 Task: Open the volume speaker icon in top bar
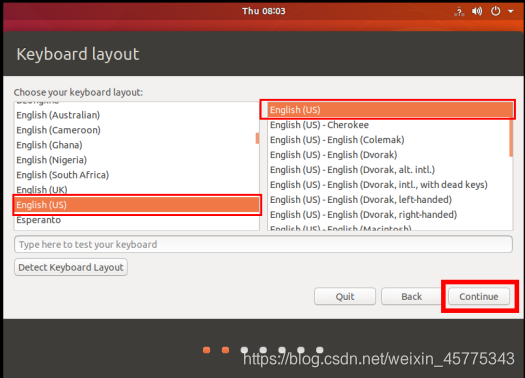(x=477, y=11)
